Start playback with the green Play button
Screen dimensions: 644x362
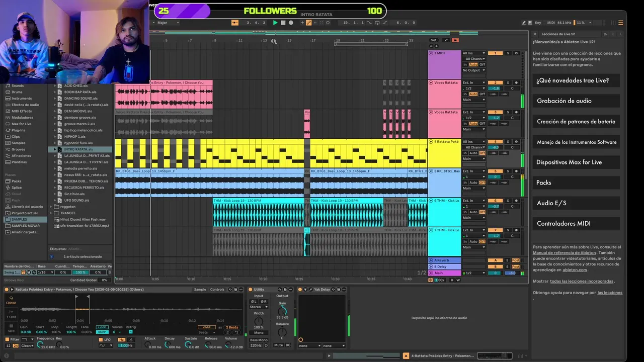click(275, 23)
